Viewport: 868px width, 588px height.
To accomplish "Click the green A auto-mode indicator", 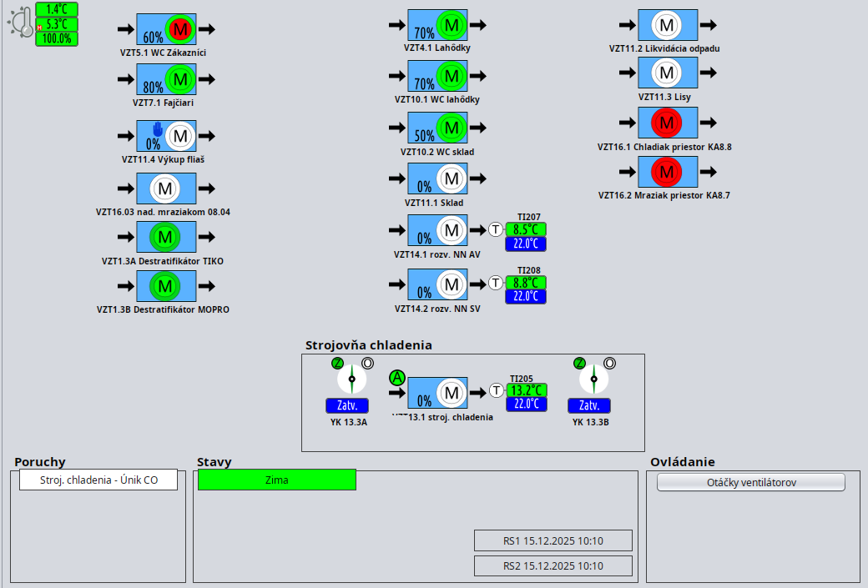I will coord(397,378).
